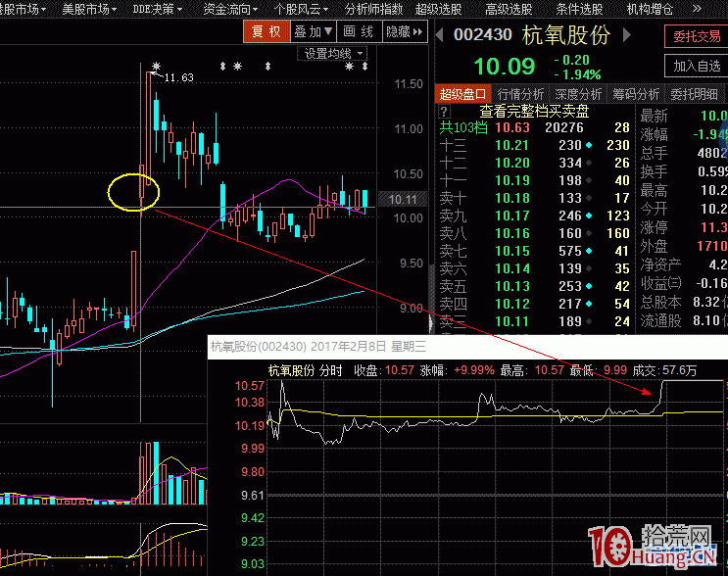
Task: Click 涨幅 label in quote panel
Action: [654, 134]
